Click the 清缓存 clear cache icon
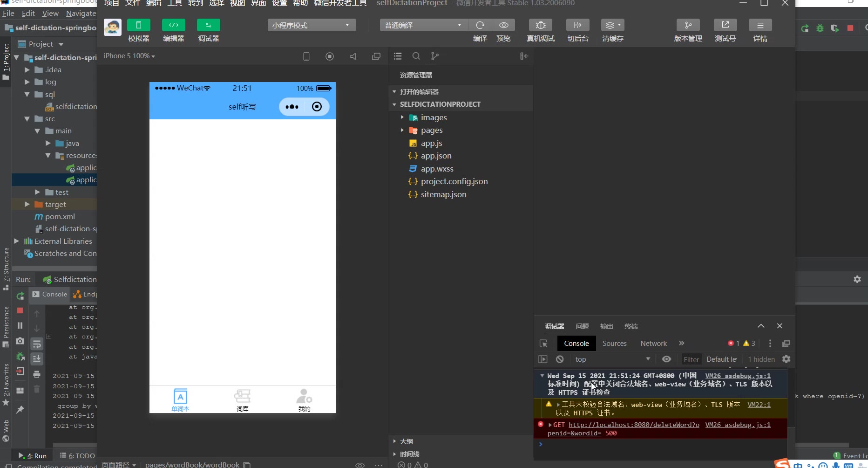The width and height of the screenshot is (868, 468). 612,25
